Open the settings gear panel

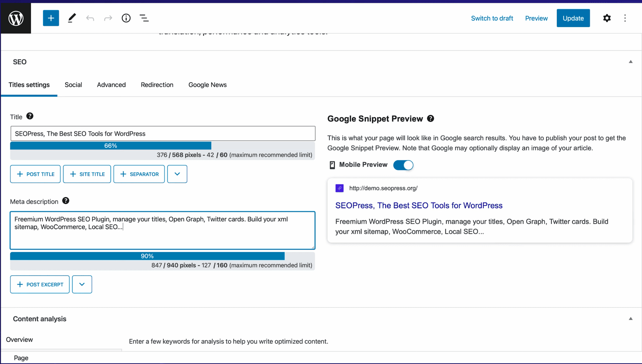(x=607, y=18)
